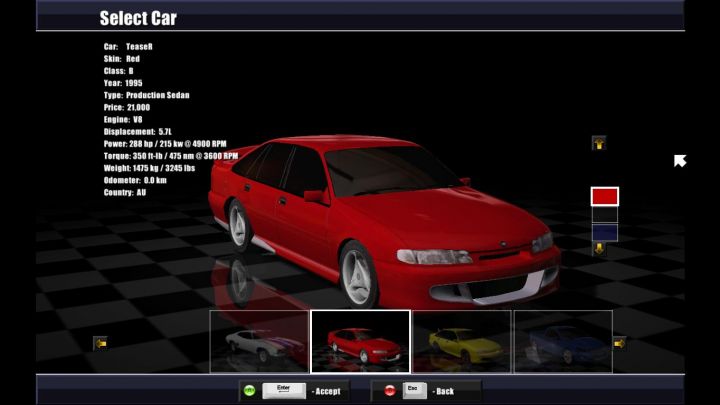Viewport: 720px width, 405px height.
Task: Click the Enter key icon
Action: [x=283, y=390]
